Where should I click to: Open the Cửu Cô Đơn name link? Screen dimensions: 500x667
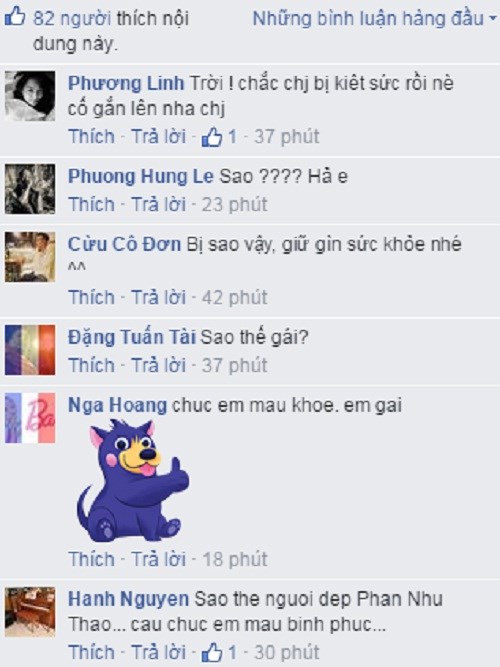click(124, 245)
